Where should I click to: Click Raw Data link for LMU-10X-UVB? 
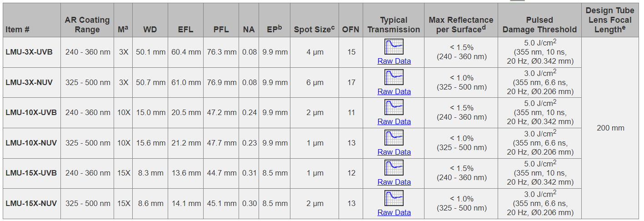[x=394, y=121]
